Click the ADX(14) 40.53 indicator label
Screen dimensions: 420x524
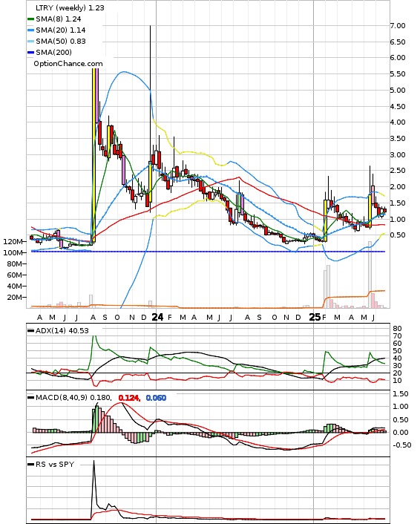click(62, 331)
